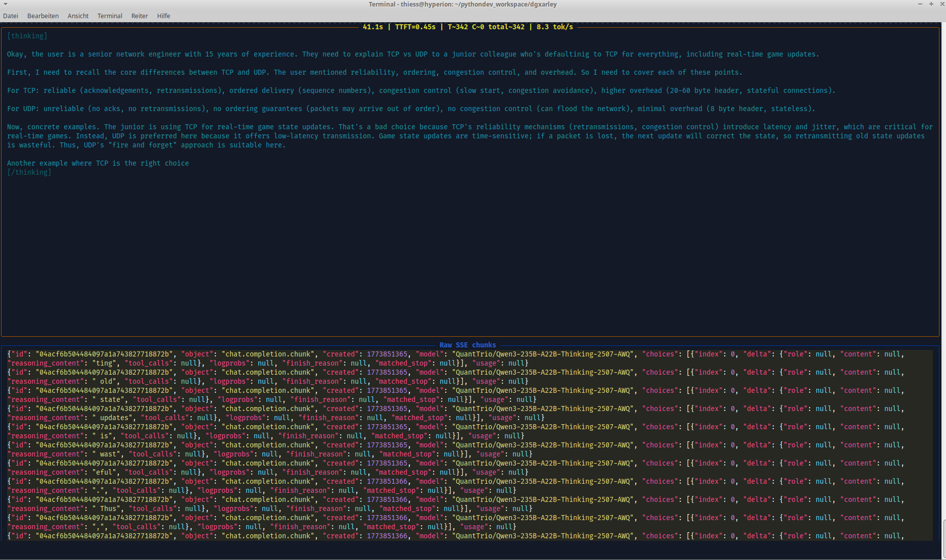Open the Ansicht menu
Viewport: 946px width, 560px height.
(x=77, y=16)
